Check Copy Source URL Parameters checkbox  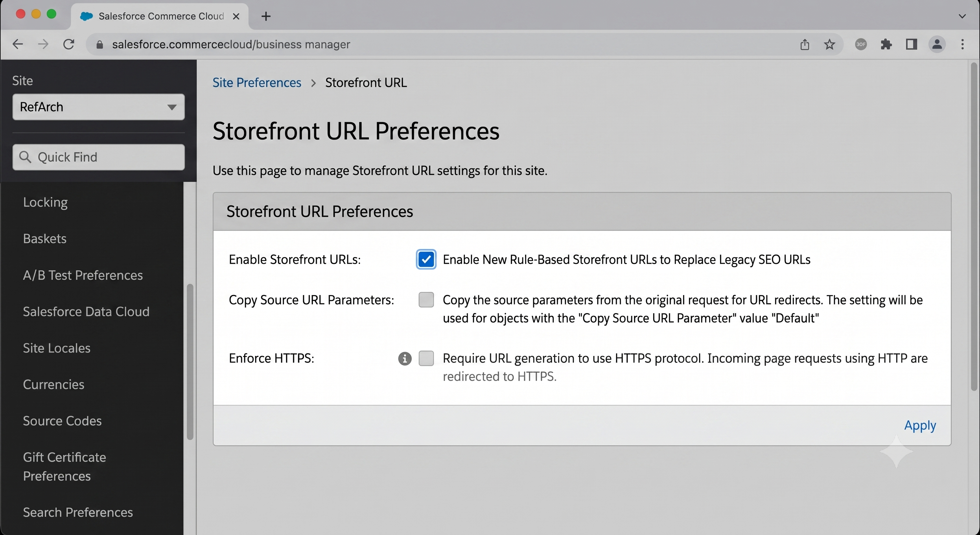tap(426, 300)
